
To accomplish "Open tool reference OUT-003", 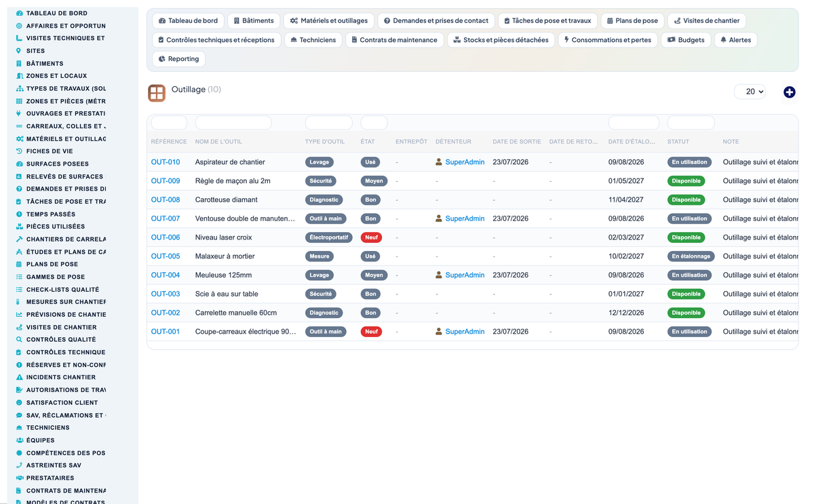I will click(166, 294).
